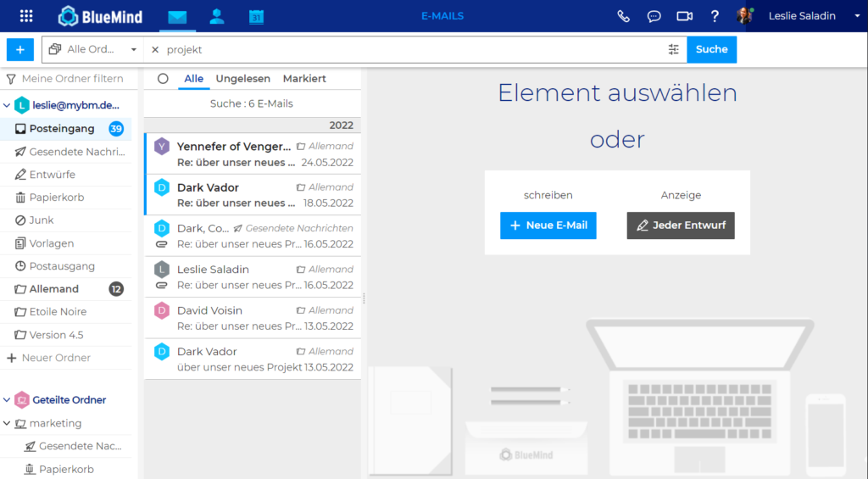Open the chat bubble icon
This screenshot has height=479, width=868.
pos(654,16)
